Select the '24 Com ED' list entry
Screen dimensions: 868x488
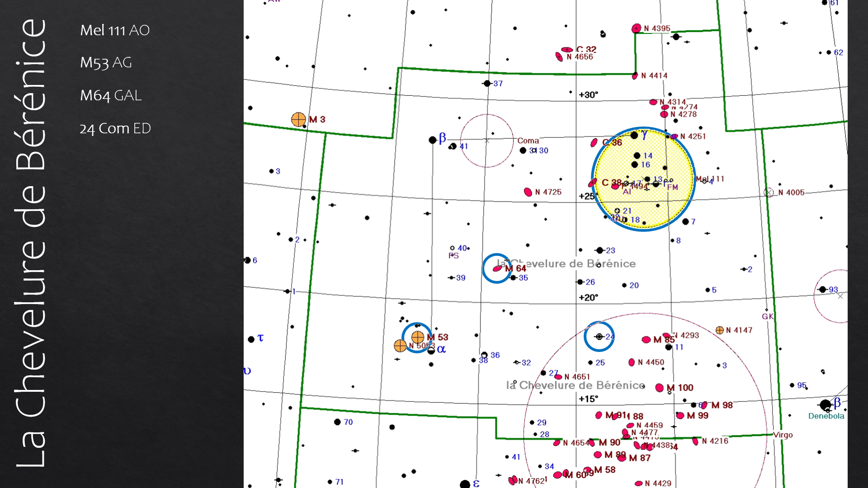115,129
